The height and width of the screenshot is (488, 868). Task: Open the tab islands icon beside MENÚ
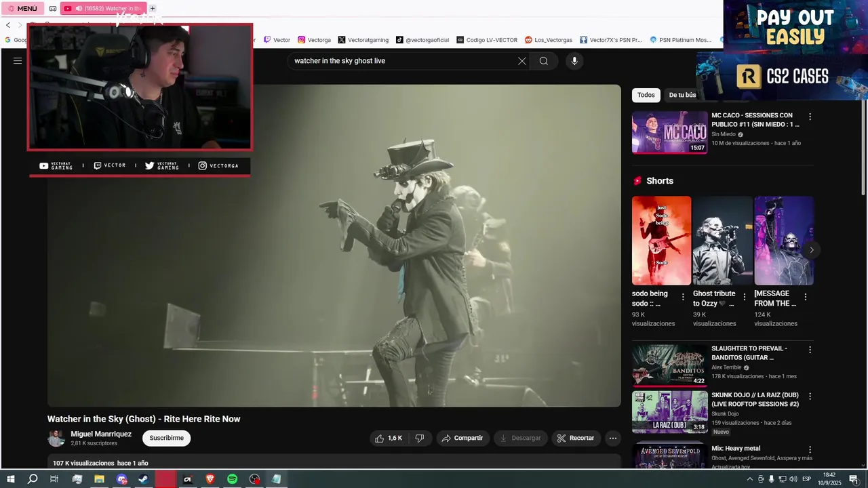(53, 8)
